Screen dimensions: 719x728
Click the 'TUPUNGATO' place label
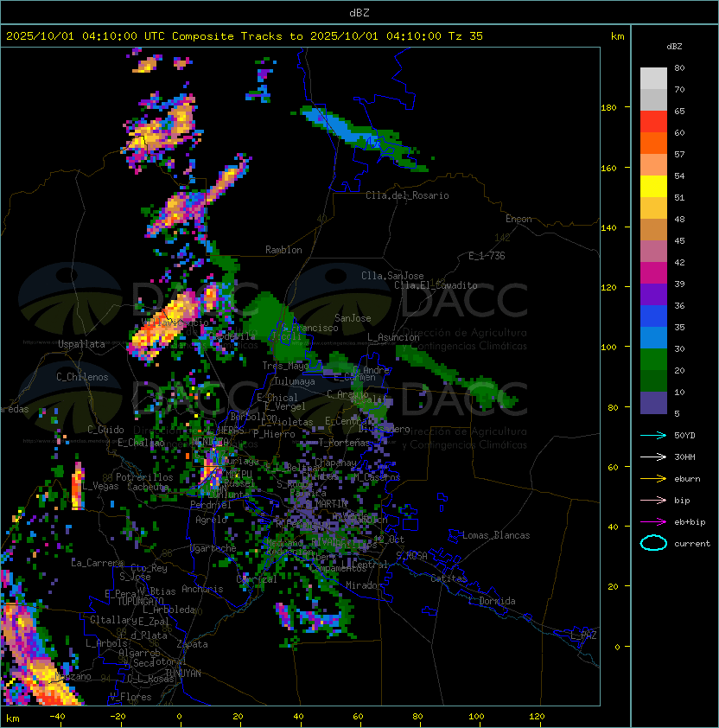[140, 601]
